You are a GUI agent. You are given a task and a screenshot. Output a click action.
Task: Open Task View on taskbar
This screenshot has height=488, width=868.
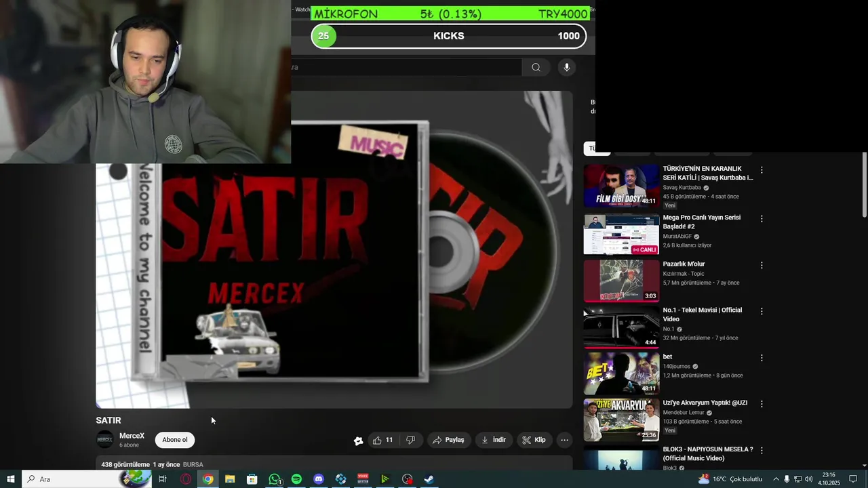[x=163, y=479]
